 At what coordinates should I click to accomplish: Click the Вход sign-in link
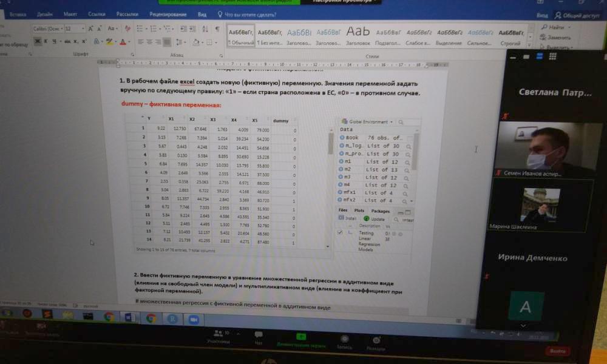[542, 16]
